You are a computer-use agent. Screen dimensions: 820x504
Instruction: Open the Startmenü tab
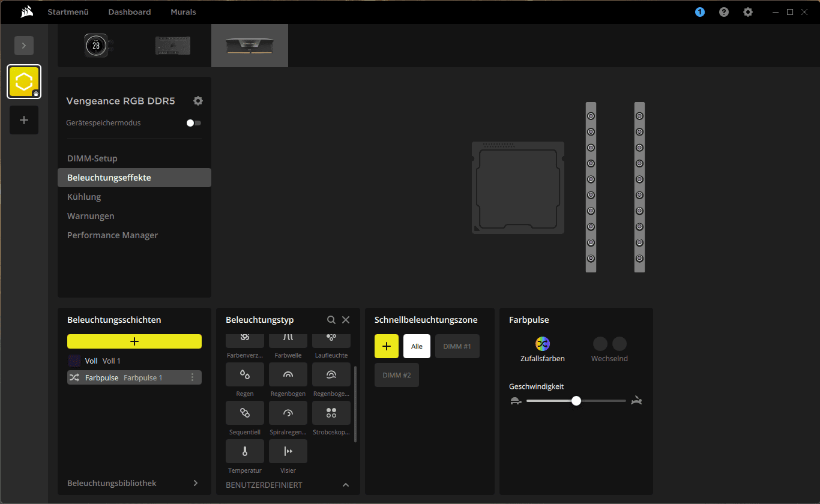[x=68, y=12]
